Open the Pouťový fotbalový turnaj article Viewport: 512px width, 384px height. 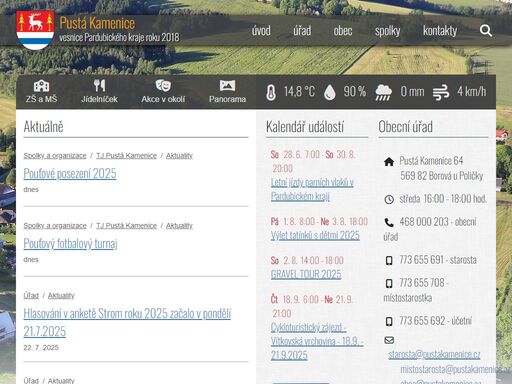(x=70, y=244)
